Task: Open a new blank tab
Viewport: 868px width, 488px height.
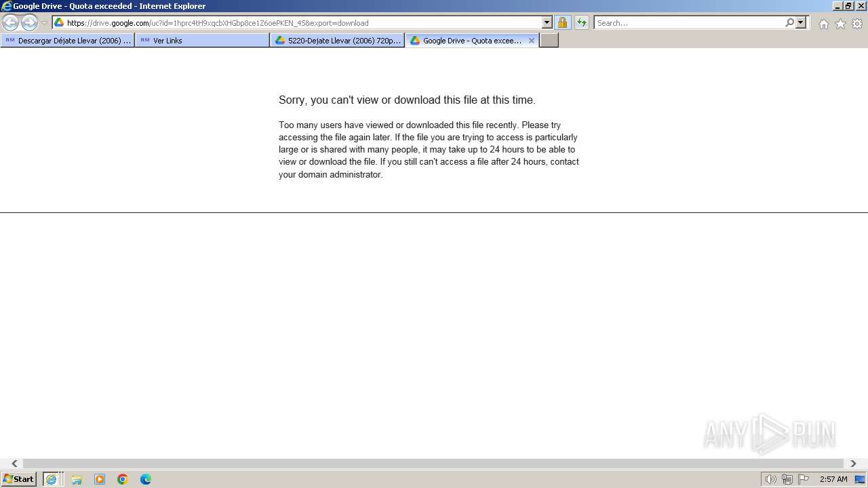Action: pyautogui.click(x=549, y=41)
